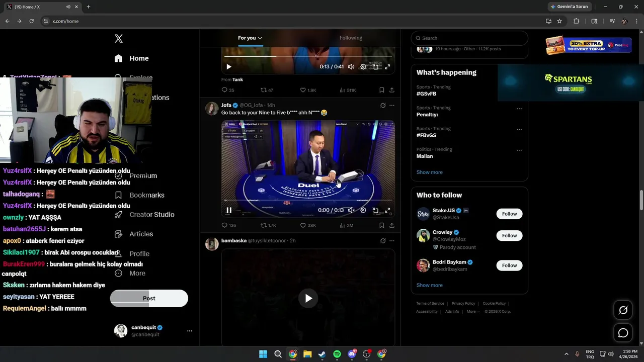Show more trends in What's happening
Viewport: 644px width, 362px height.
click(430, 172)
